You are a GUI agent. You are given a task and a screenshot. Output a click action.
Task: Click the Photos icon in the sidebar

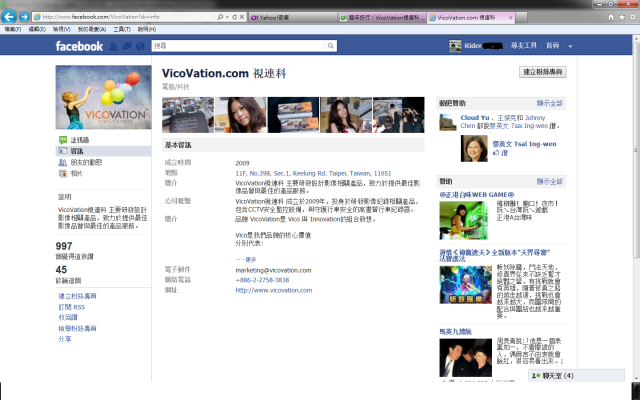coord(63,173)
